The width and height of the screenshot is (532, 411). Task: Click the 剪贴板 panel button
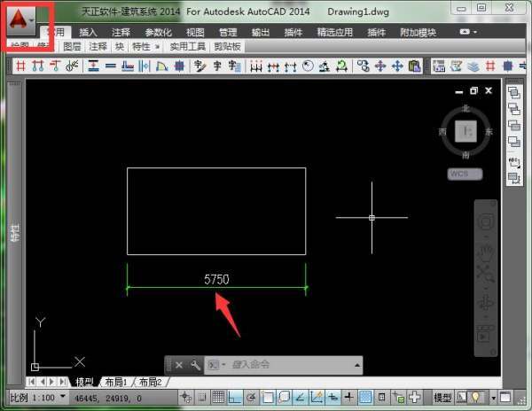pos(226,45)
